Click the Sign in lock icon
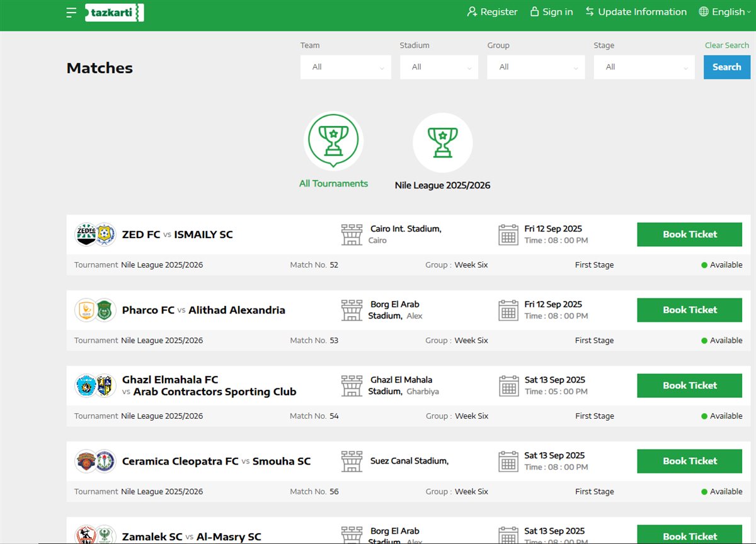Viewport: 756px width, 544px height. point(535,12)
